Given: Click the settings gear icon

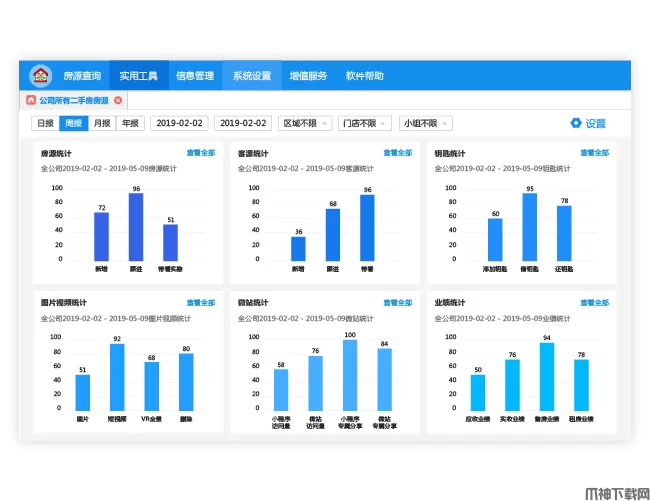Looking at the screenshot, I should (x=576, y=123).
